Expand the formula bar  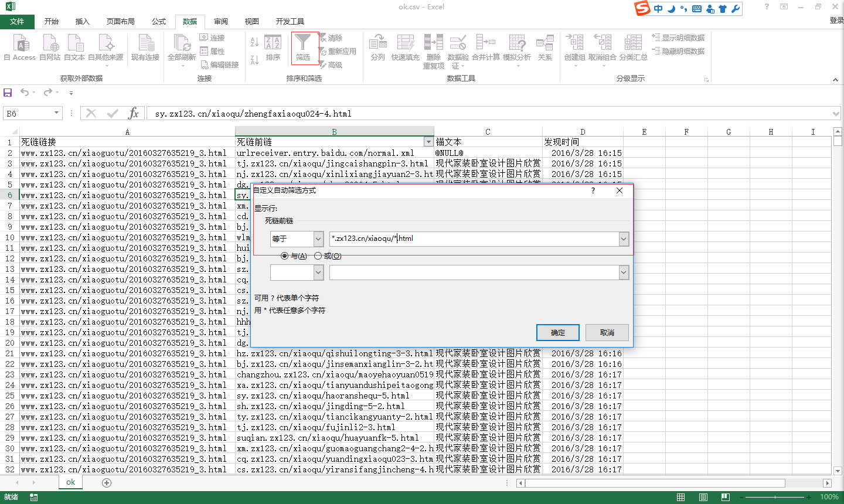click(x=836, y=114)
